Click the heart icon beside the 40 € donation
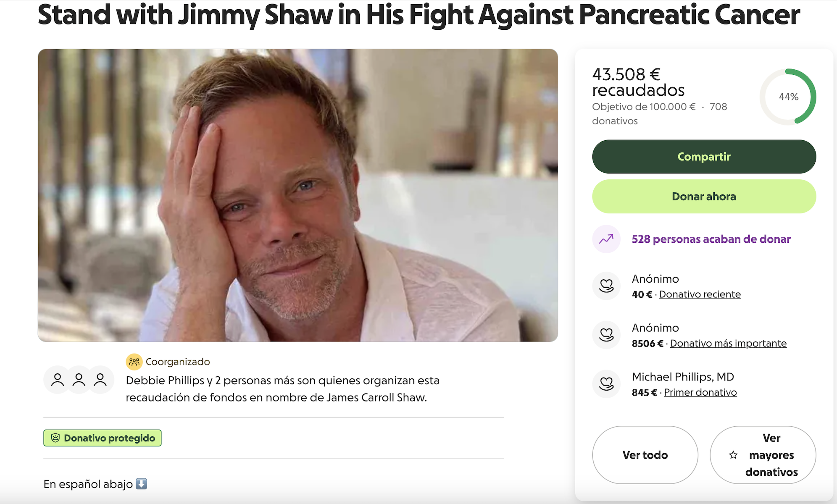 pos(606,286)
